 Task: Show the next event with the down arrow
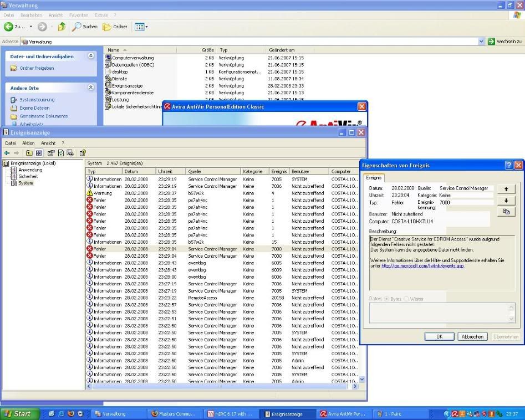point(506,201)
